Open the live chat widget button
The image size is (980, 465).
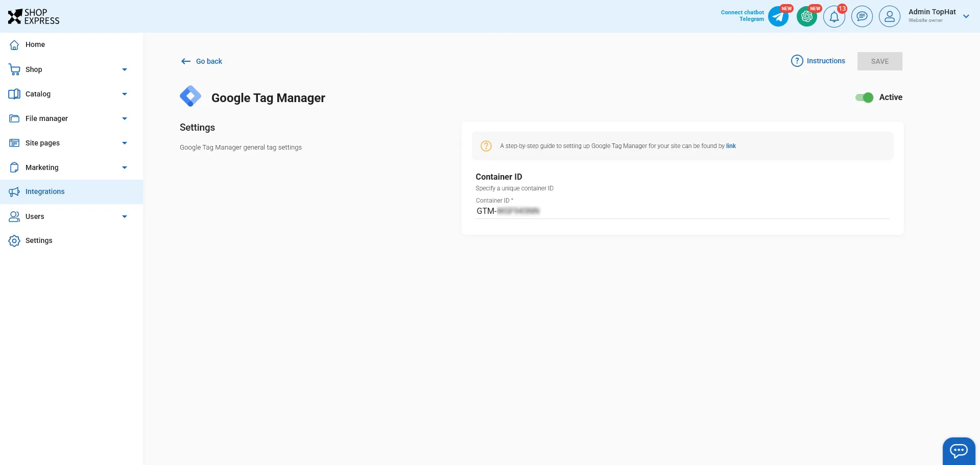click(x=959, y=451)
